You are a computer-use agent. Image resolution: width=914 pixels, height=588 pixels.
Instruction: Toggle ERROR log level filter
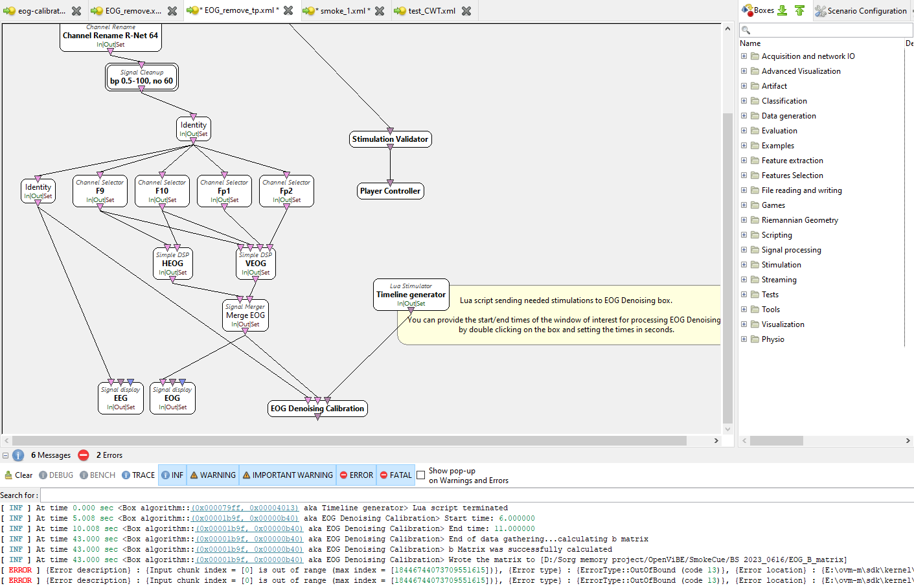[356, 475]
